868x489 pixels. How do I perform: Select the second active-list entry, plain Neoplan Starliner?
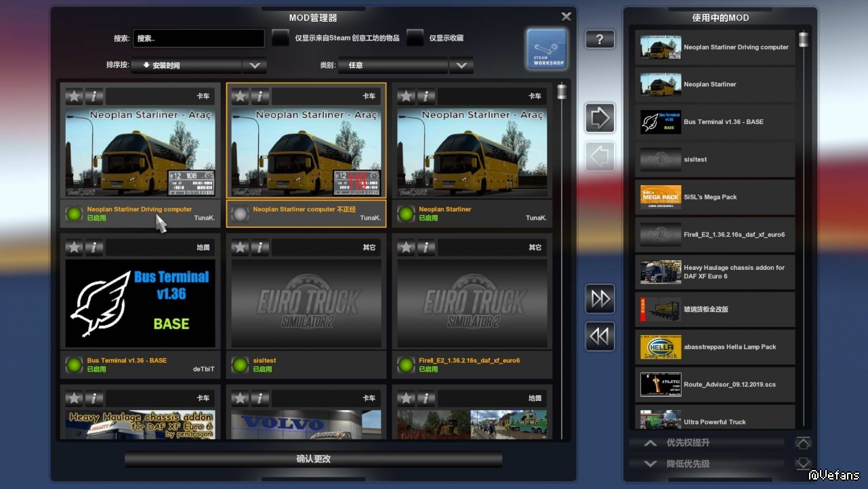pyautogui.click(x=715, y=85)
